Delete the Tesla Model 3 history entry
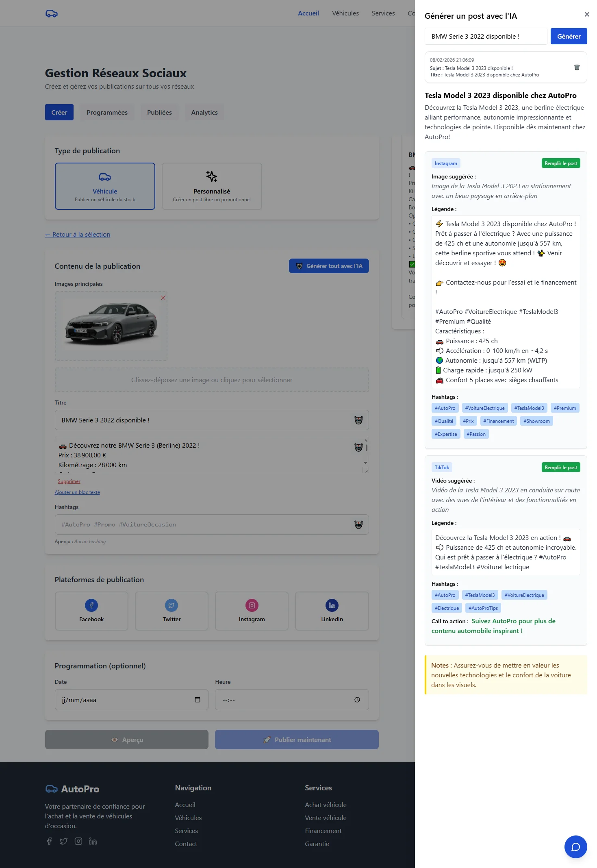Viewport: 597px width, 868px height. coord(577,67)
